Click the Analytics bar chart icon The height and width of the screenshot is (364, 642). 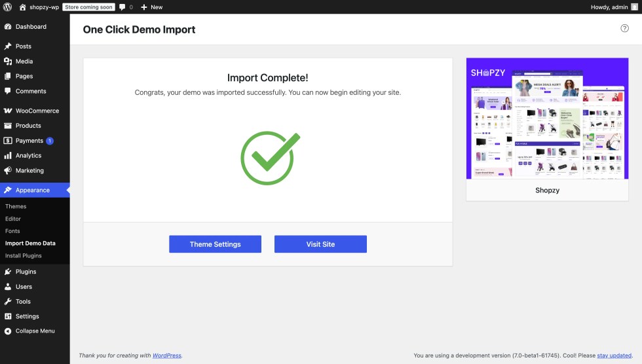pyautogui.click(x=8, y=155)
